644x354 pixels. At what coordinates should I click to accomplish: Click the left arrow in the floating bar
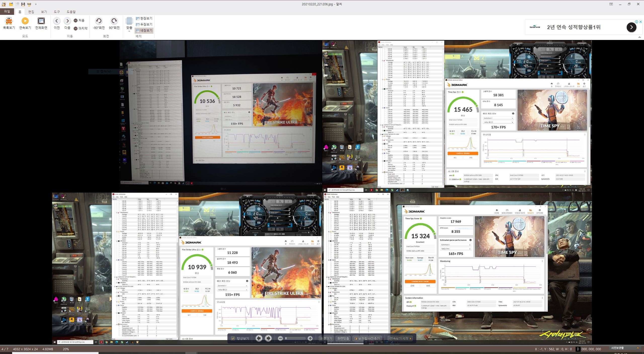click(x=259, y=338)
